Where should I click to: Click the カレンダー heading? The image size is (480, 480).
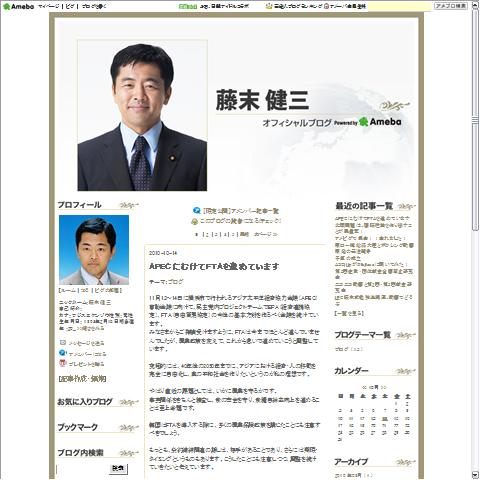pyautogui.click(x=351, y=371)
